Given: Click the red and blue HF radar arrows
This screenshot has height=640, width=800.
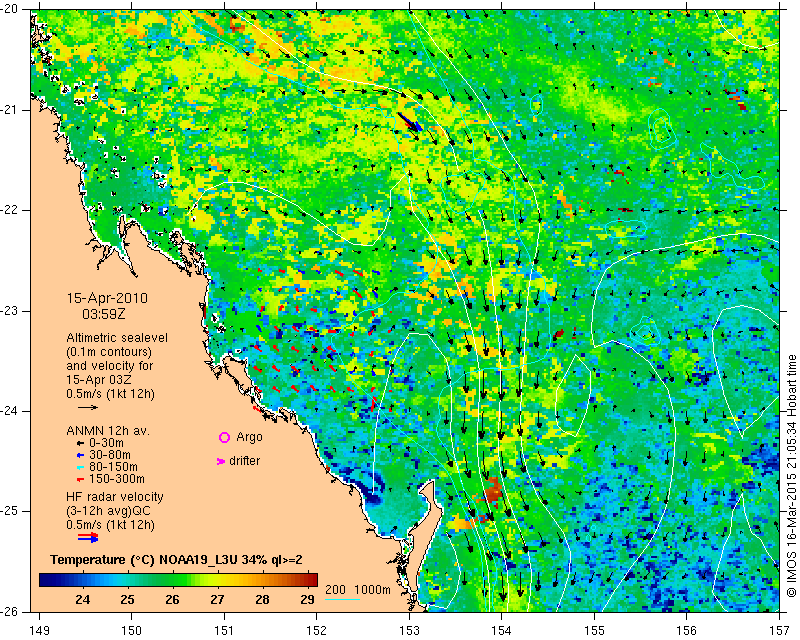Looking at the screenshot, I should 88,537.
